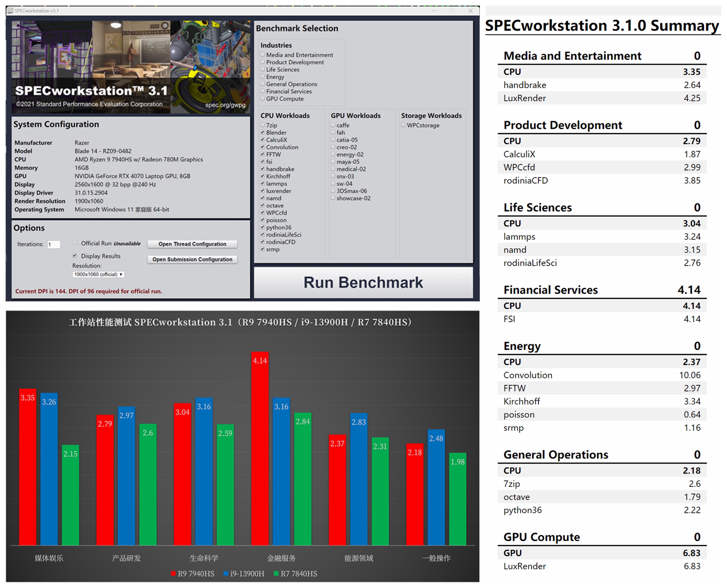The image size is (727, 588).
Task: Click the SPECworkstation 3.1 banner image
Action: click(x=130, y=67)
